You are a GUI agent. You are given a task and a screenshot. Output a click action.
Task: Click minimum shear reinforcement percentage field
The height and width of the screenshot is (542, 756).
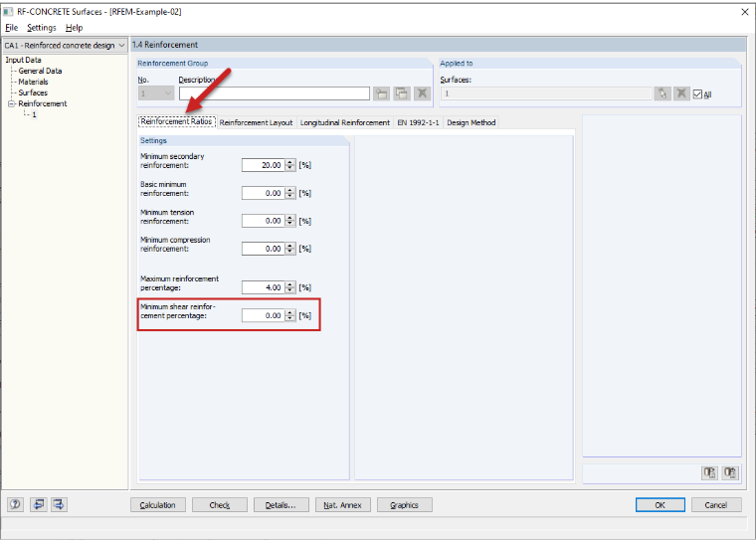tap(264, 315)
